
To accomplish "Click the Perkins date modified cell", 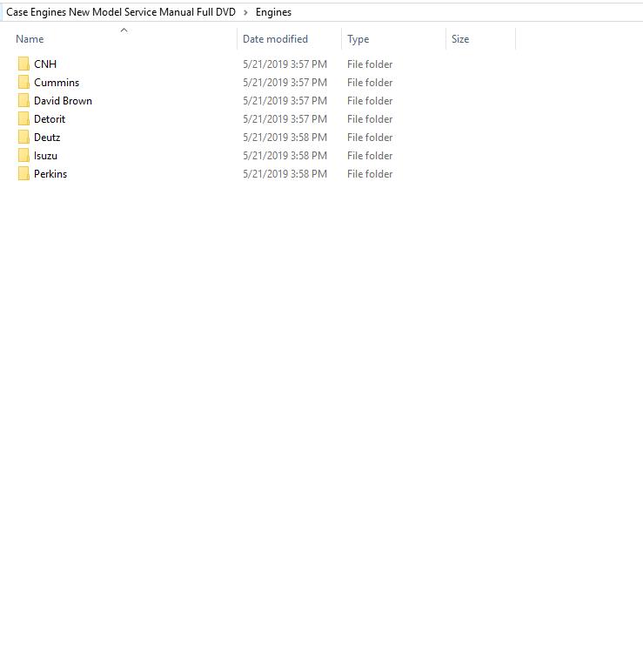I will point(285,174).
